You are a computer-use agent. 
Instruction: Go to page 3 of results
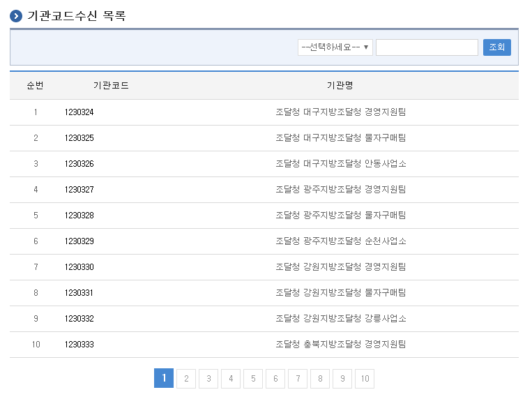[208, 379]
